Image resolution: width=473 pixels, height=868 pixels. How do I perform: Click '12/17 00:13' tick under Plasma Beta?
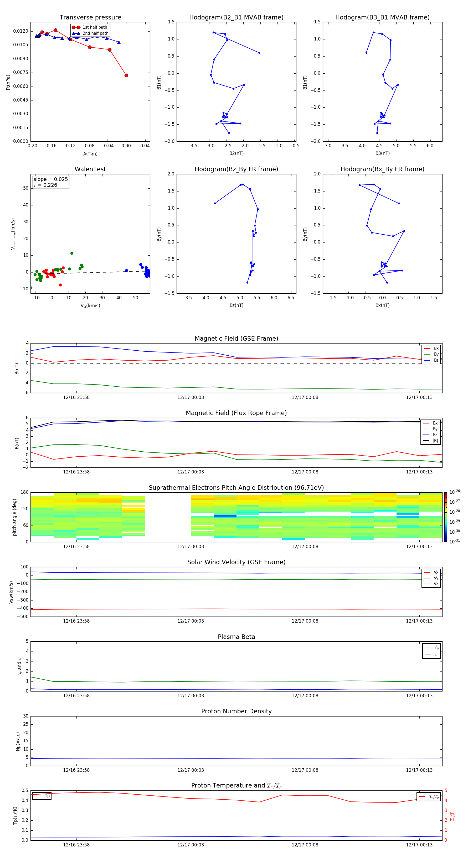[419, 695]
